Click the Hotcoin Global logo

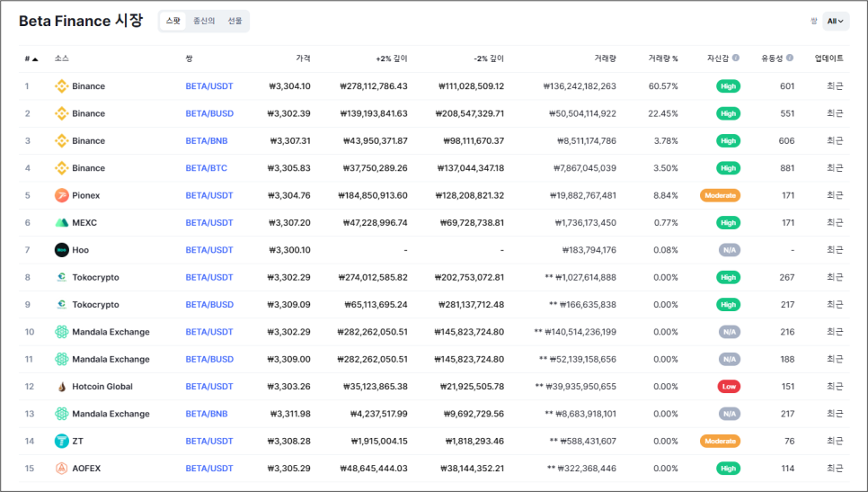[61, 387]
